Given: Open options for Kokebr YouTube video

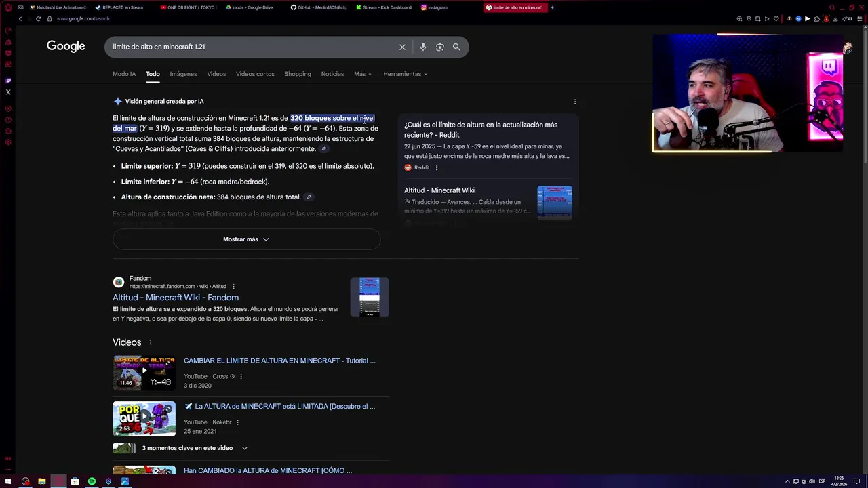Looking at the screenshot, I should pos(237,422).
